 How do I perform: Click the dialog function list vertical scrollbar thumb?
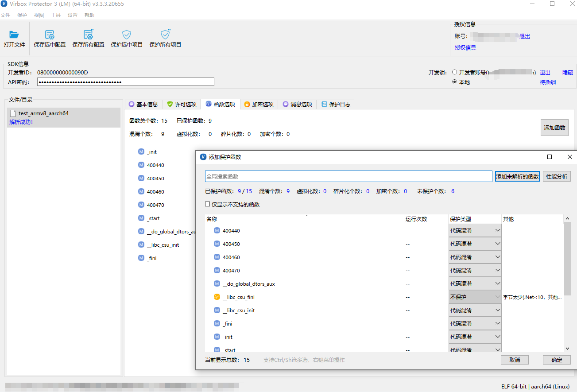point(567,260)
